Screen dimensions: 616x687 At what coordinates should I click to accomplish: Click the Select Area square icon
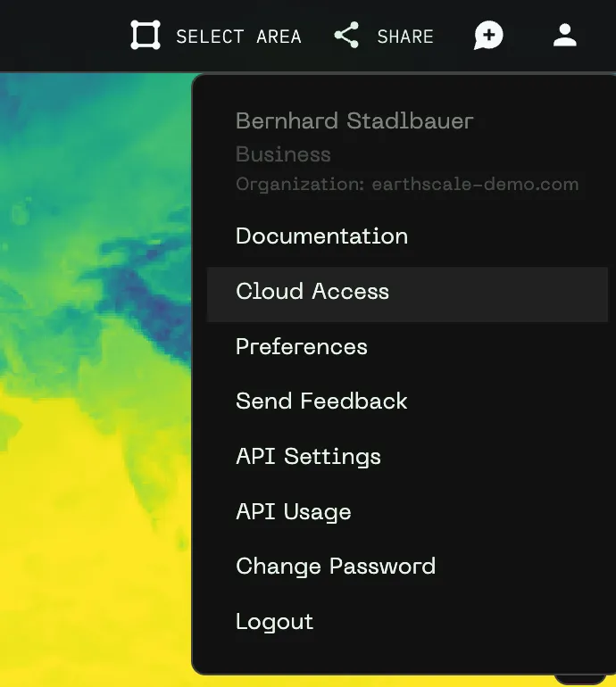(x=146, y=36)
